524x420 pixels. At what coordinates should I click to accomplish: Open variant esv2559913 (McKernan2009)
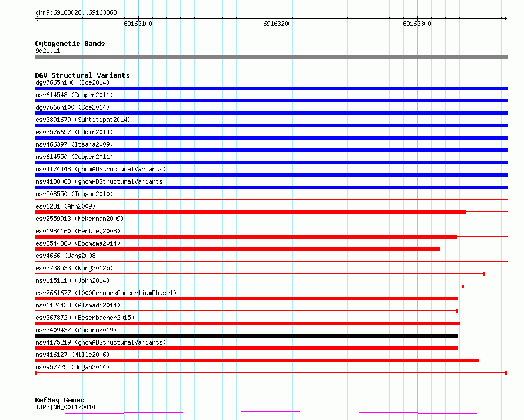click(x=79, y=219)
